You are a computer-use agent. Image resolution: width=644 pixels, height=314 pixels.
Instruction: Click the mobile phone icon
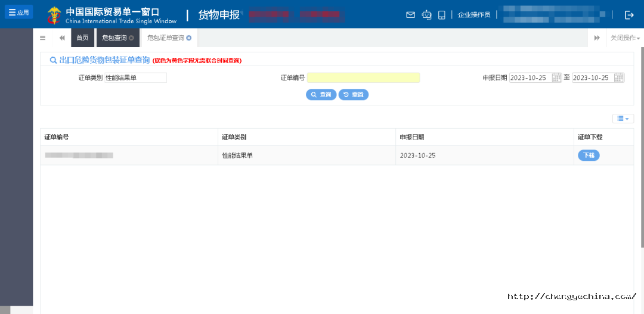[442, 15]
